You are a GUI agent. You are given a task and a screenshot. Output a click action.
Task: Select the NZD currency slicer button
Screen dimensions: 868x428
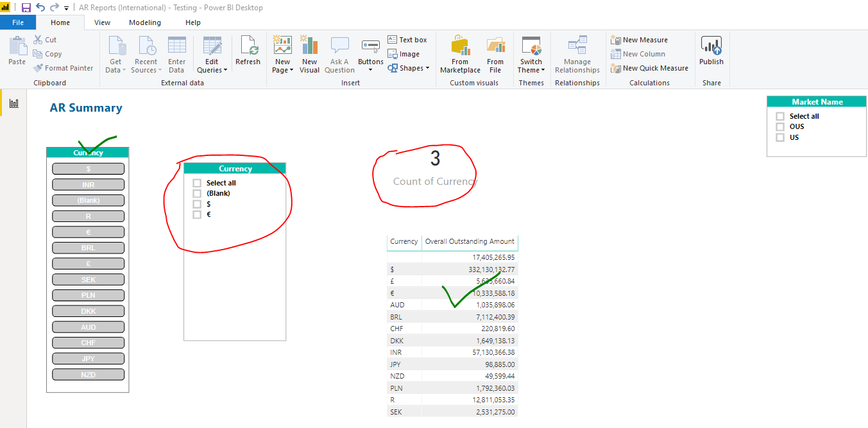click(89, 375)
